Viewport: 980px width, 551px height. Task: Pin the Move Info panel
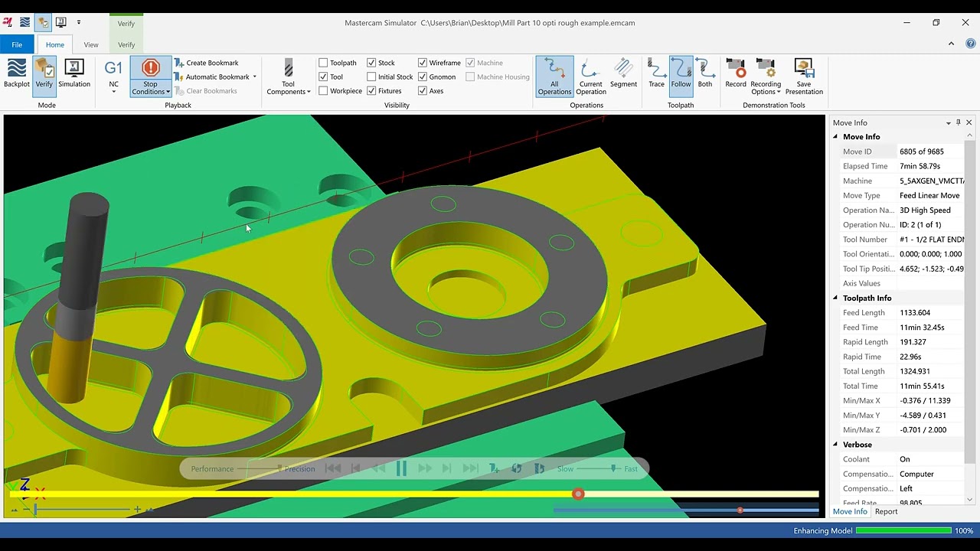(x=959, y=122)
